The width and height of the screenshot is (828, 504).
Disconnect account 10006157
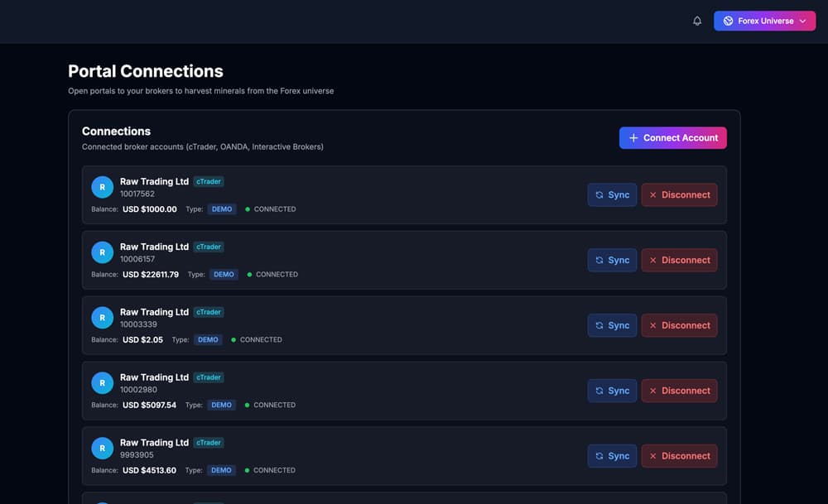coord(679,260)
